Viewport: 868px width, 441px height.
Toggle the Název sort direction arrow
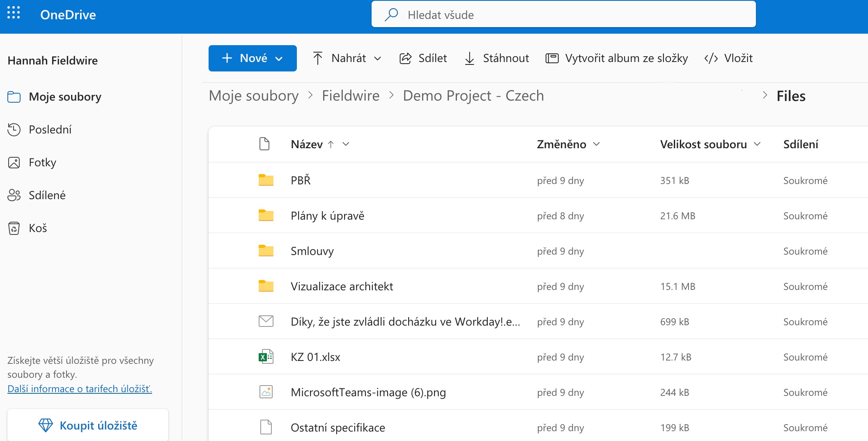coord(331,144)
